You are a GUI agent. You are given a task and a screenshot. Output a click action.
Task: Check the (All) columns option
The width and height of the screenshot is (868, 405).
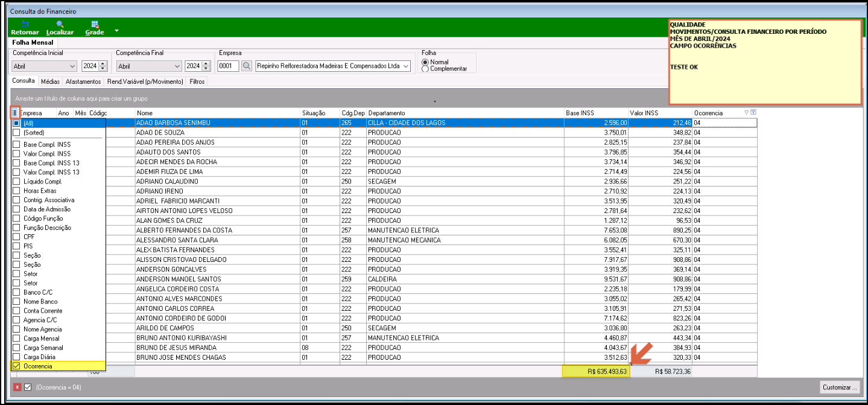16,123
